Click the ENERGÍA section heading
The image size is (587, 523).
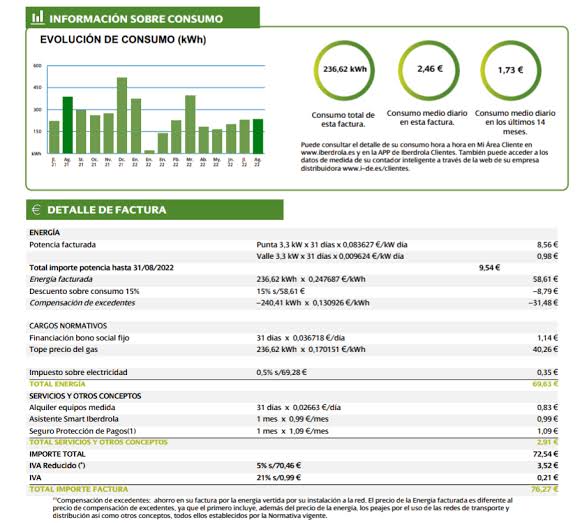45,232
